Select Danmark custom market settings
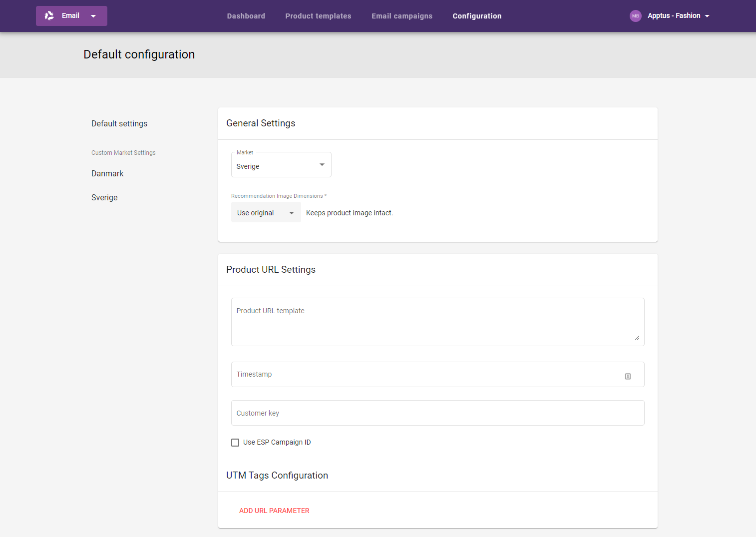This screenshot has width=756, height=537. 107,173
